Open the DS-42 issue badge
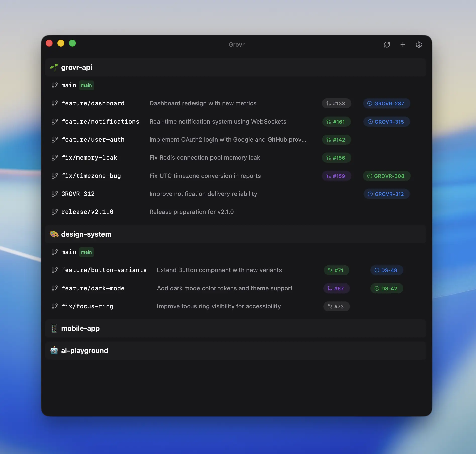 [x=386, y=288]
